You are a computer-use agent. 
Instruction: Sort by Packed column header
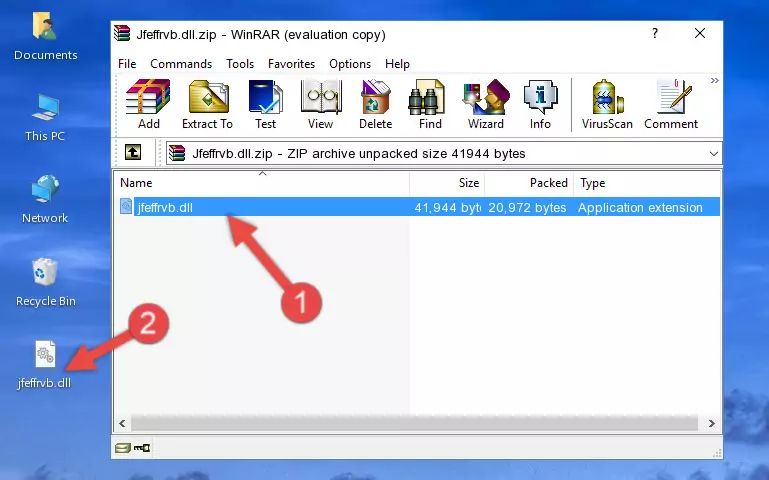(x=529, y=183)
